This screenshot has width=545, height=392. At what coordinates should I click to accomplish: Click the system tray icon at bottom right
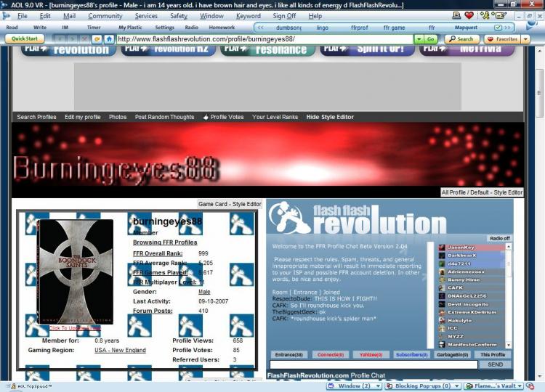(x=530, y=386)
